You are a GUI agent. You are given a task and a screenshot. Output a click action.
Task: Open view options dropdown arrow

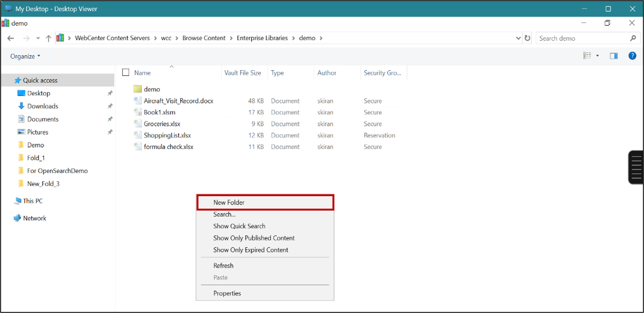(x=598, y=56)
